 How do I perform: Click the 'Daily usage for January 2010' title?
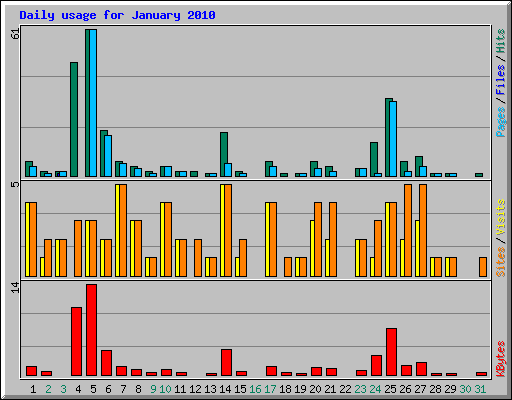tap(117, 15)
